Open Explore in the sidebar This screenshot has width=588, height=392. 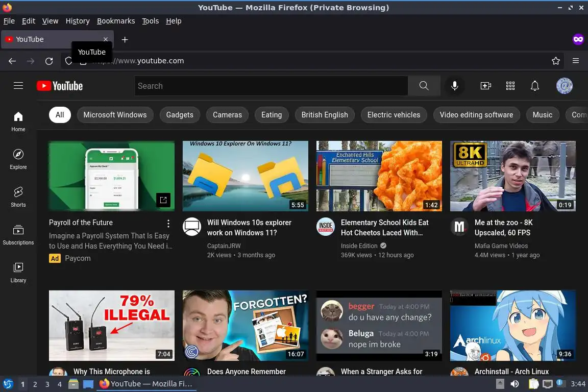(x=18, y=159)
